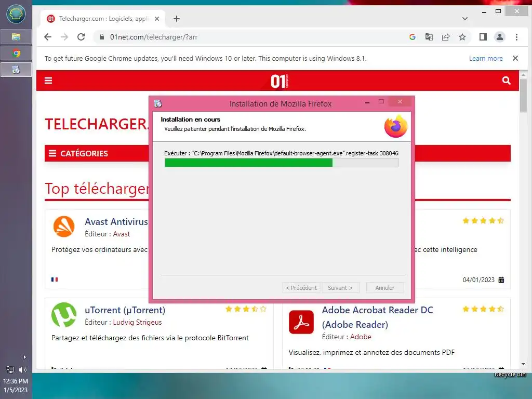Click the Start orb in the taskbar
This screenshot has width=532, height=399.
(16, 14)
